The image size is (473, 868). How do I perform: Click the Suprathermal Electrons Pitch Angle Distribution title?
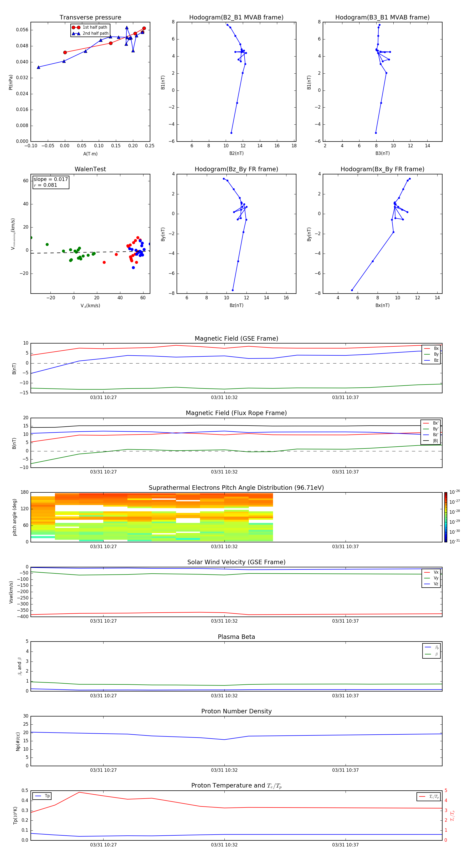pyautogui.click(x=236, y=488)
